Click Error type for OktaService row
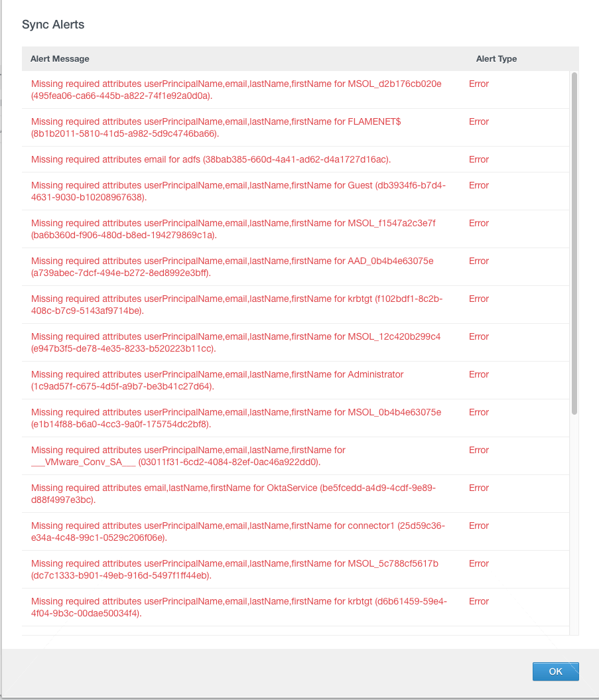The width and height of the screenshot is (599, 700). coord(479,488)
